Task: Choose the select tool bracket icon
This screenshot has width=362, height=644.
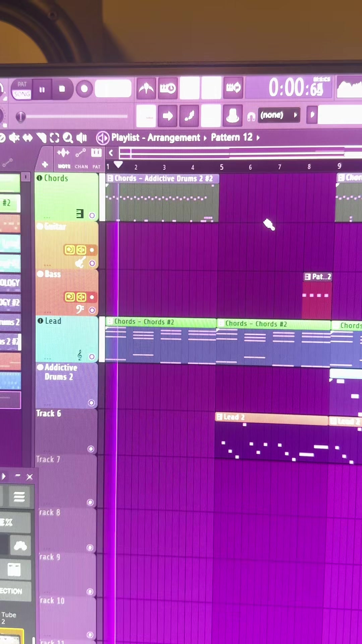Action: click(x=54, y=138)
